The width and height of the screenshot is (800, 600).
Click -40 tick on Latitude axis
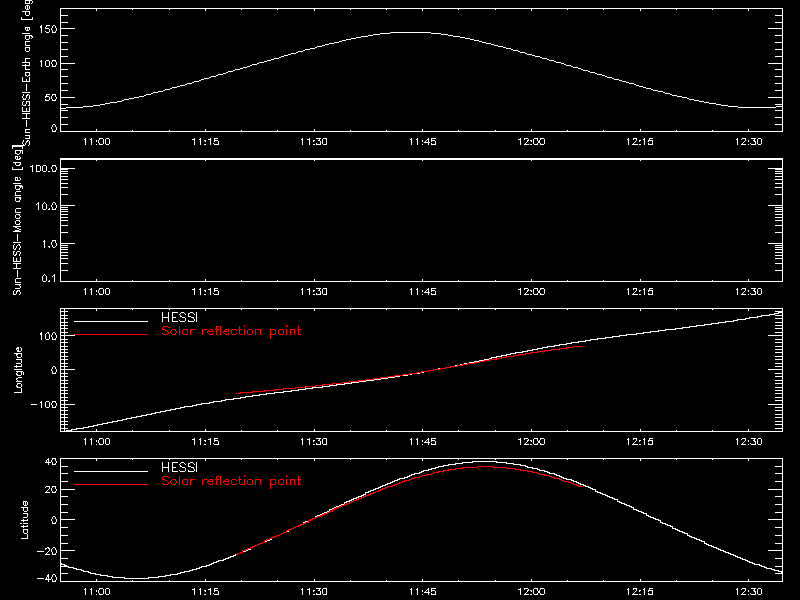tap(47, 578)
